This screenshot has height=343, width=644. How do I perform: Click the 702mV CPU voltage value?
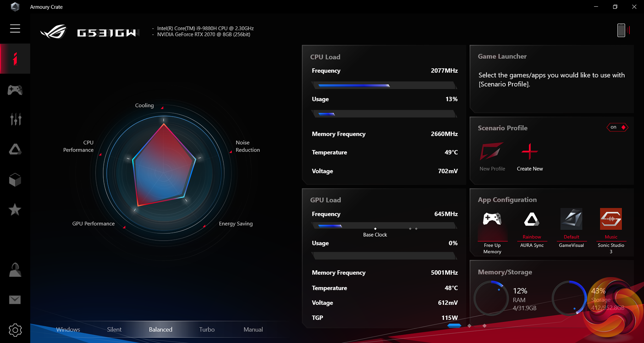(x=448, y=171)
